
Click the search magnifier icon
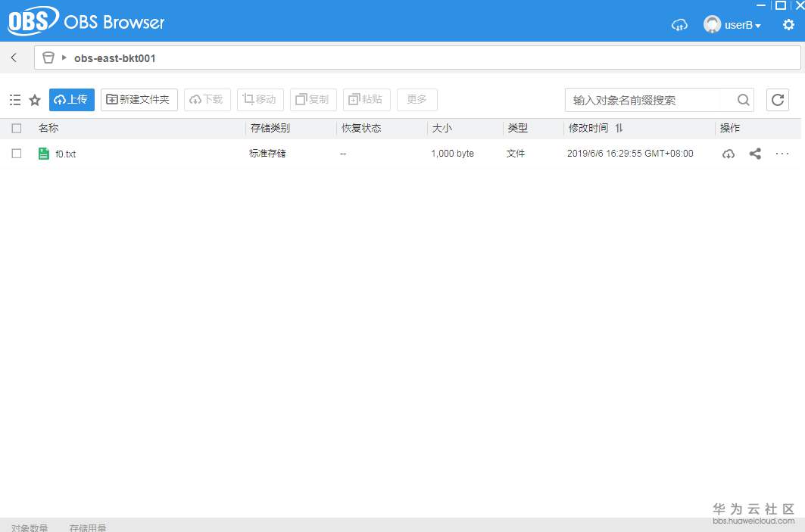(x=743, y=100)
